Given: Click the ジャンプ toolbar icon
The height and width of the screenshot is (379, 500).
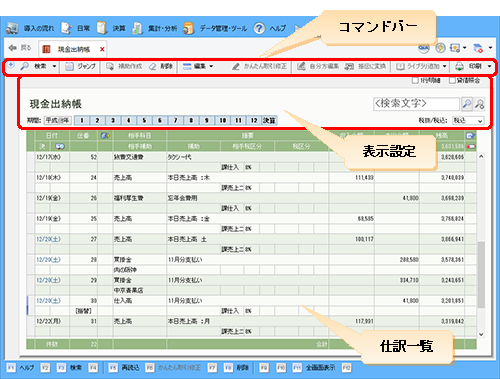Looking at the screenshot, I should (x=69, y=67).
